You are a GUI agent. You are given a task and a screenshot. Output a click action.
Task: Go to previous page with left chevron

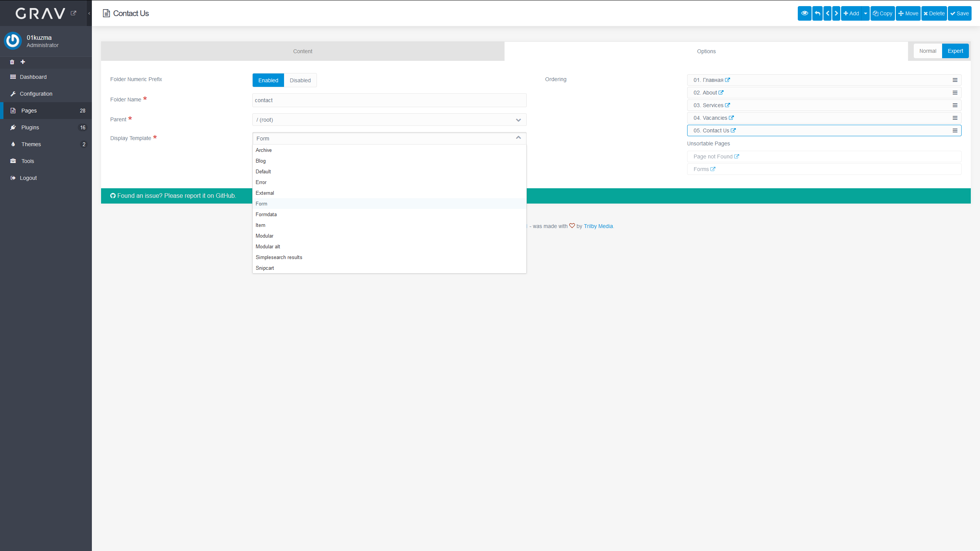click(827, 13)
